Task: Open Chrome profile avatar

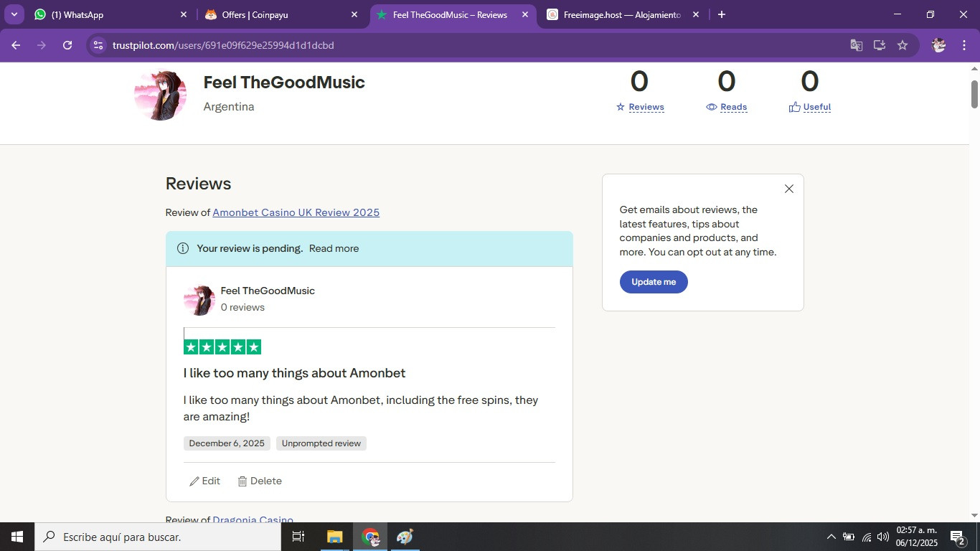Action: click(938, 45)
